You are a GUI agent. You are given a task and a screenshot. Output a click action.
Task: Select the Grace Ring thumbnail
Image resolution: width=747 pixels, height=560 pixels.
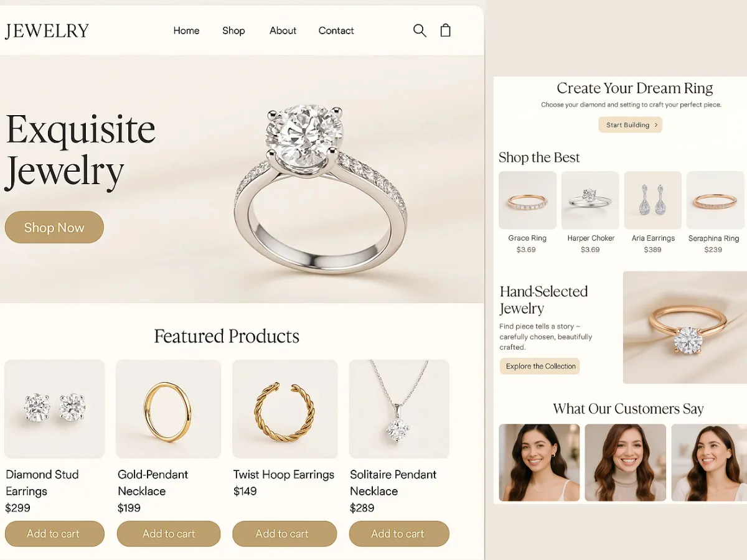pyautogui.click(x=527, y=200)
